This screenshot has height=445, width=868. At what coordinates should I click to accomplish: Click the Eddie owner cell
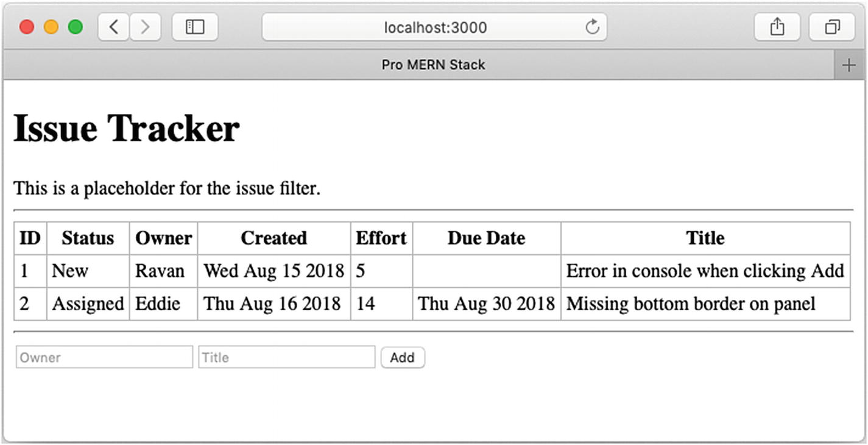click(x=158, y=304)
